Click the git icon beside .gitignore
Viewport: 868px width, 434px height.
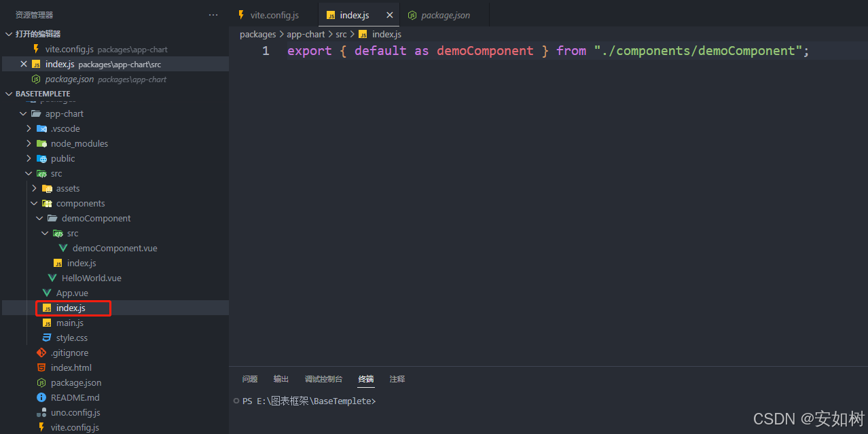(40, 352)
